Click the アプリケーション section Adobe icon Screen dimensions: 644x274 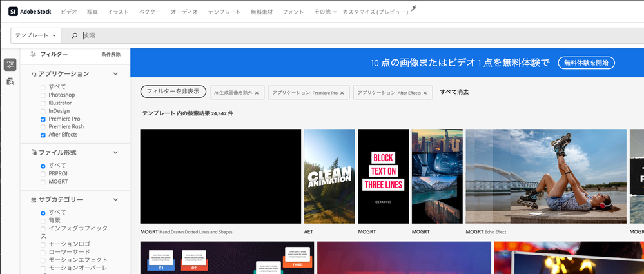(34, 74)
